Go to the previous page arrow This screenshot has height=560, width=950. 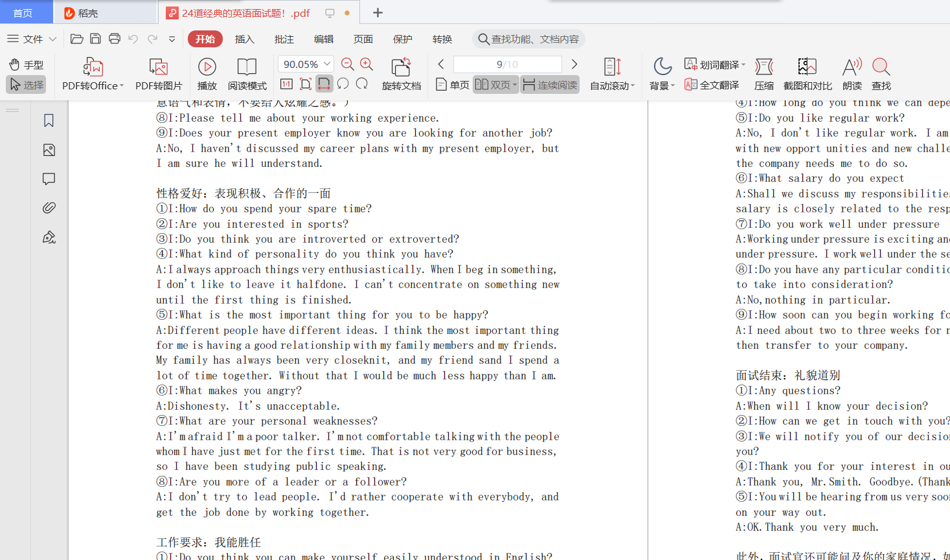(441, 64)
